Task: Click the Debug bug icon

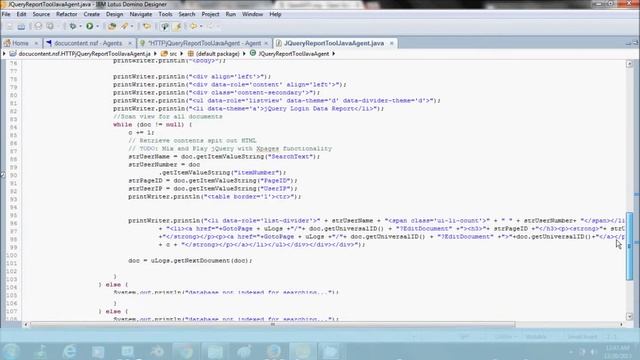Action: 73,27
